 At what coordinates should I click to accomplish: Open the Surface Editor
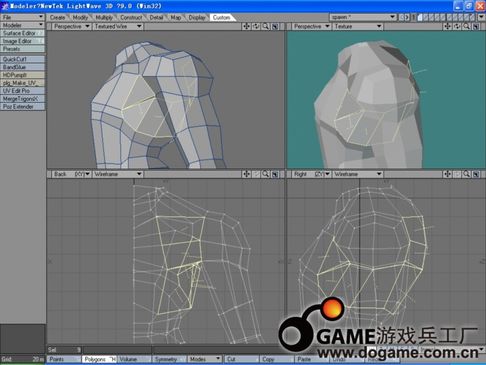tap(22, 33)
